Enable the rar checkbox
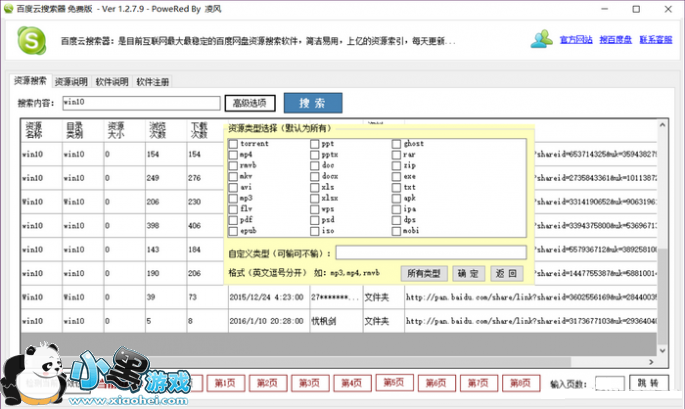685x409 pixels. pyautogui.click(x=396, y=155)
